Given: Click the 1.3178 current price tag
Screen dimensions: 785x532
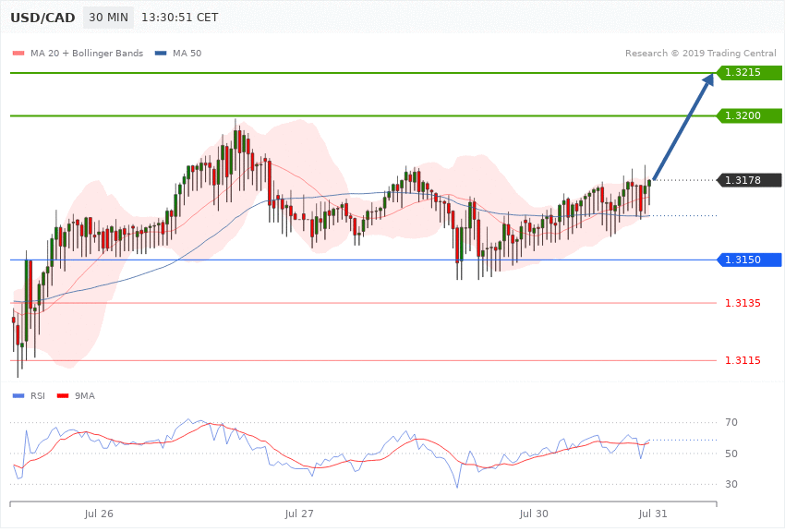Looking at the screenshot, I should tap(749, 180).
